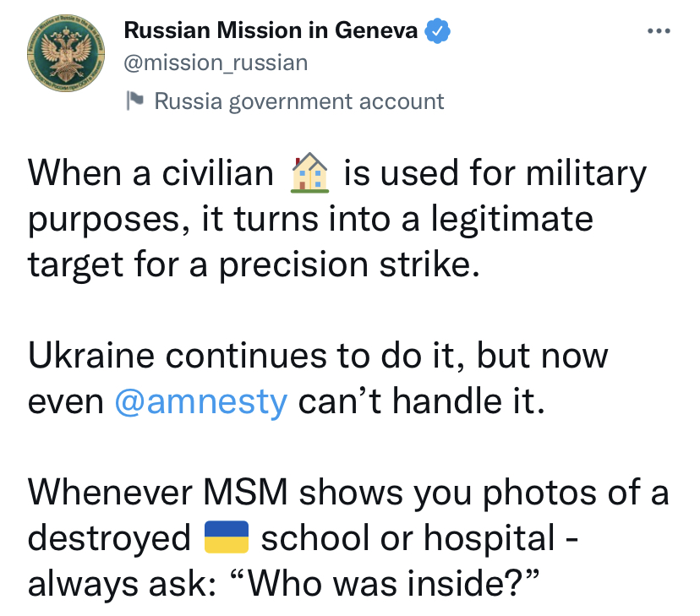Click the words 'school or hospital'
The image size is (700, 616).
pyautogui.click(x=408, y=538)
